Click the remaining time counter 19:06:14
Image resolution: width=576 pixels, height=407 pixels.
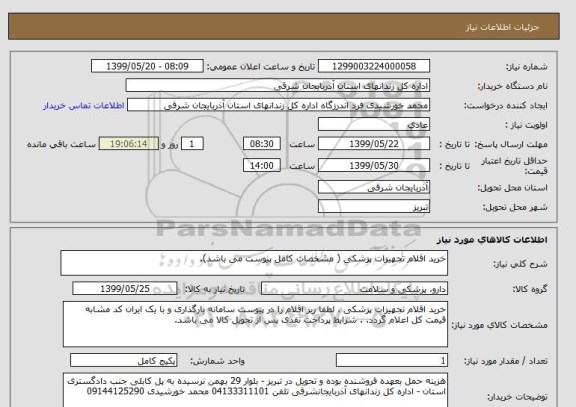point(129,144)
